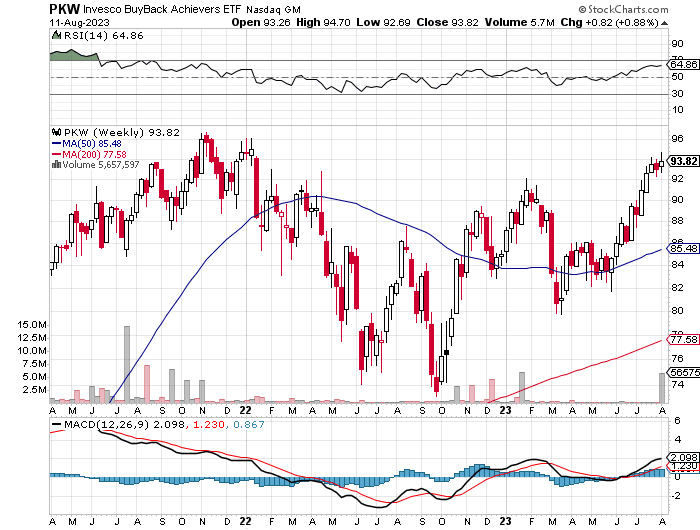Click the PKW (Weekly) 93.82 legend label

point(122,133)
